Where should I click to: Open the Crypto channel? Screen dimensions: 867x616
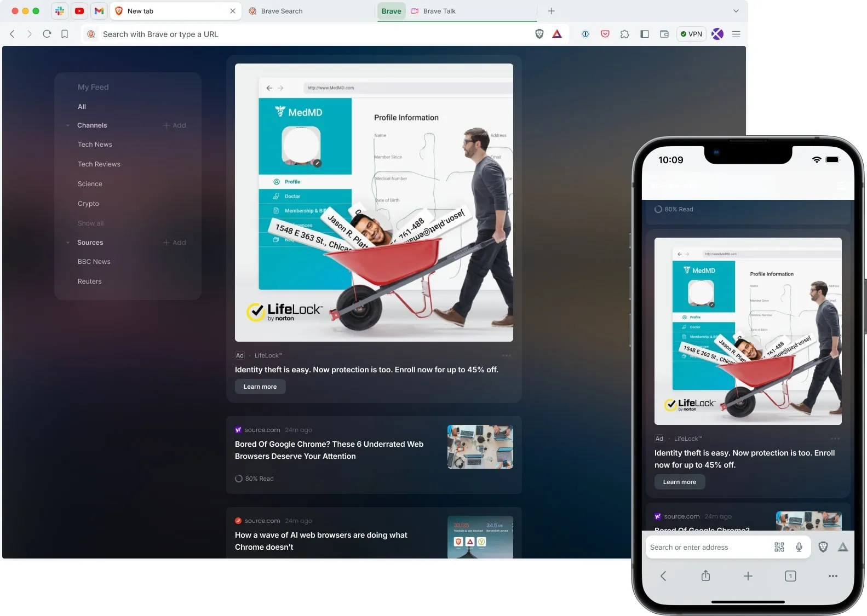tap(88, 204)
